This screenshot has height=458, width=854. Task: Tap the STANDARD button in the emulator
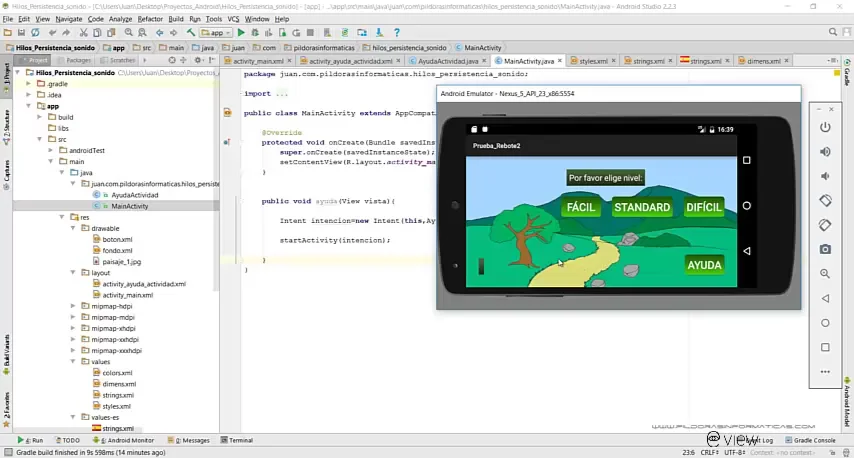click(x=642, y=207)
